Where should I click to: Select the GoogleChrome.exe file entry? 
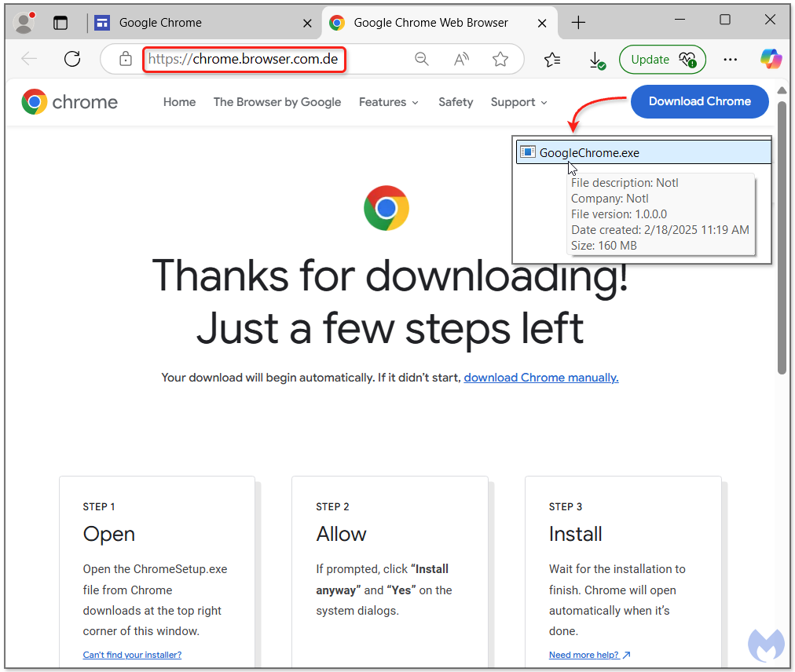point(643,152)
